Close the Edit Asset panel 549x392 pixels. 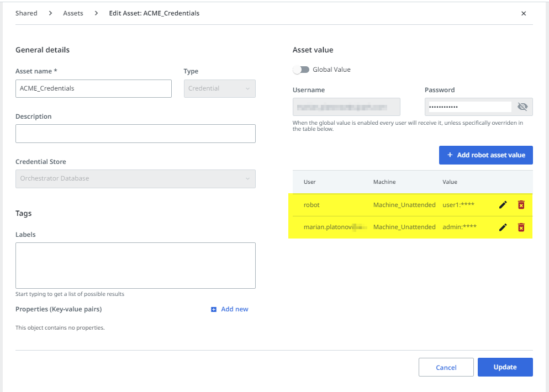pyautogui.click(x=524, y=13)
